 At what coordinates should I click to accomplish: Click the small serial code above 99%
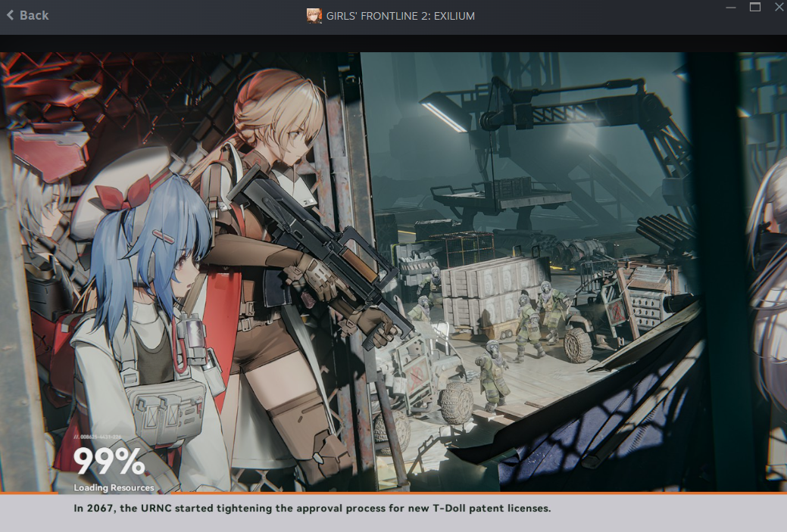click(x=98, y=437)
